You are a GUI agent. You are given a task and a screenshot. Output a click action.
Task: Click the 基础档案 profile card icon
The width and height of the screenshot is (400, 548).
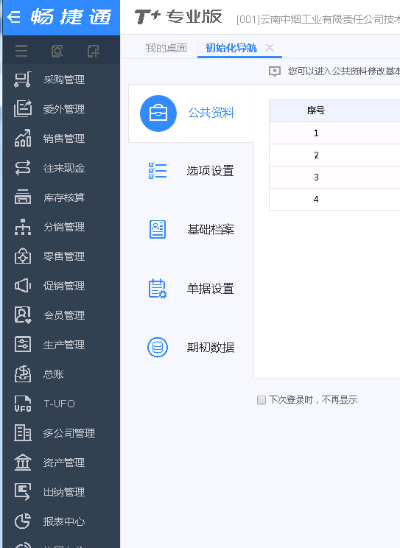point(158,229)
